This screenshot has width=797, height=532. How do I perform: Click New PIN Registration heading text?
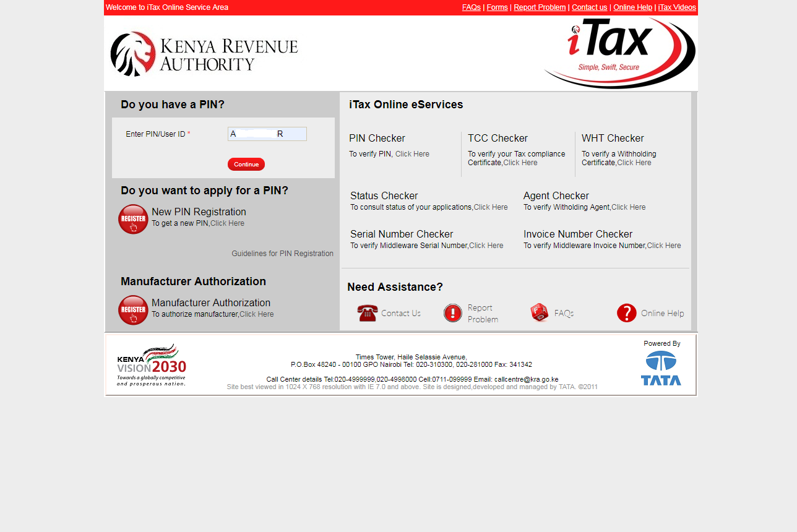(x=199, y=212)
